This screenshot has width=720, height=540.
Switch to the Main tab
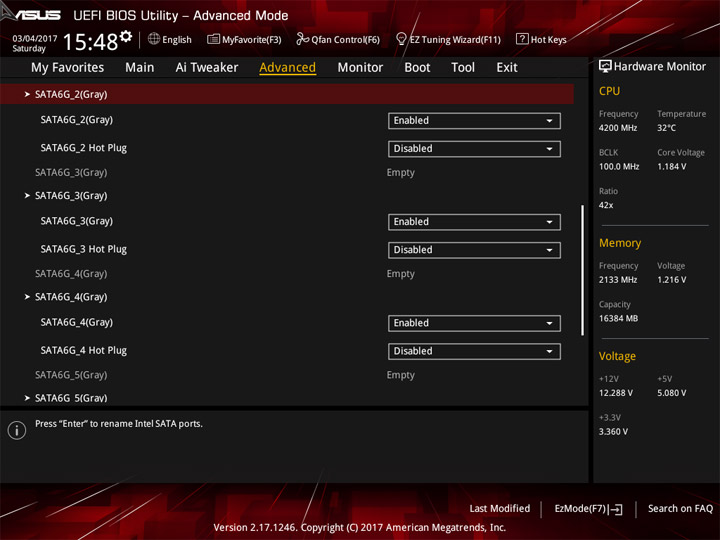pos(140,68)
